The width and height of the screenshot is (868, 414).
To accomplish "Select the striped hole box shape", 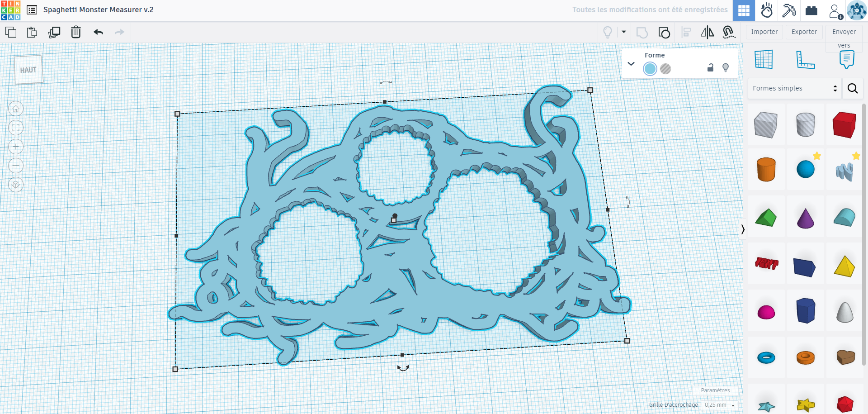I will pos(766,124).
